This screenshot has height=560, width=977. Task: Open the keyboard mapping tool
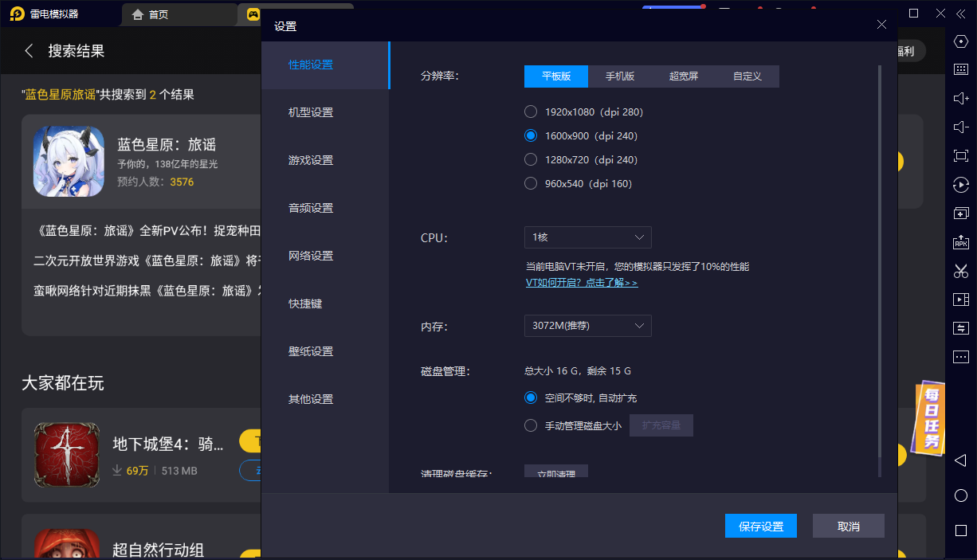click(x=960, y=69)
